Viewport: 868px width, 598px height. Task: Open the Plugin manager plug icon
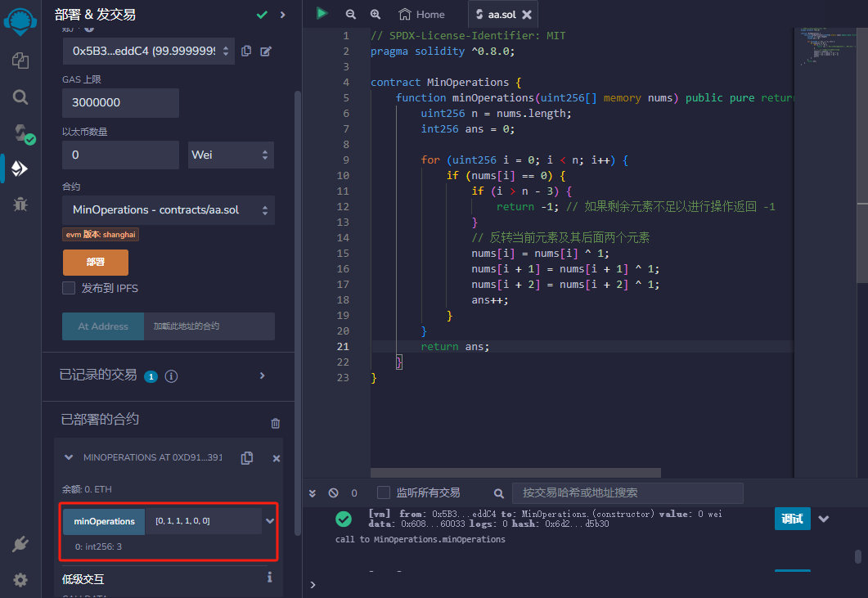tap(20, 544)
